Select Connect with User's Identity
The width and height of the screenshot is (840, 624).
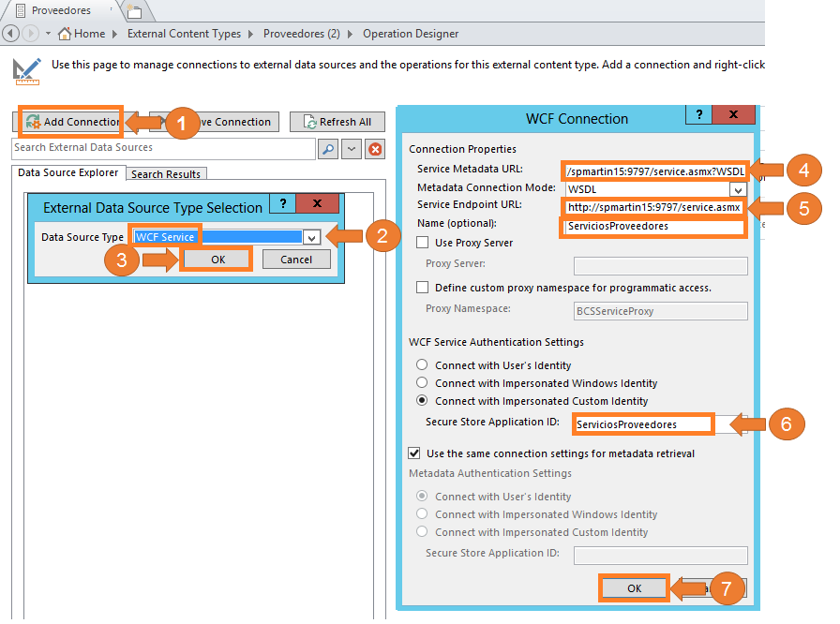(423, 365)
